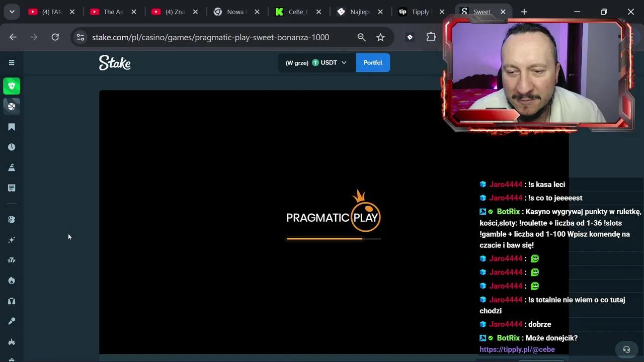Click the browser Back arrow
644x362 pixels.
point(13,37)
